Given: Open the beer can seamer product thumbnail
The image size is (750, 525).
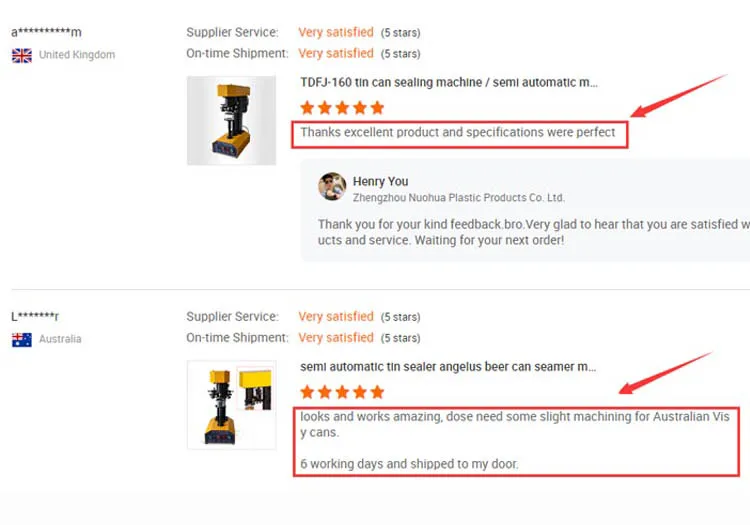Looking at the screenshot, I should [x=231, y=405].
